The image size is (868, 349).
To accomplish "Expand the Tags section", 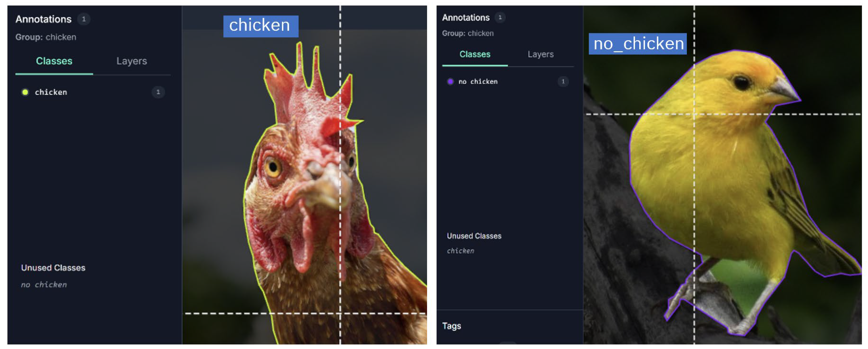I will (451, 326).
